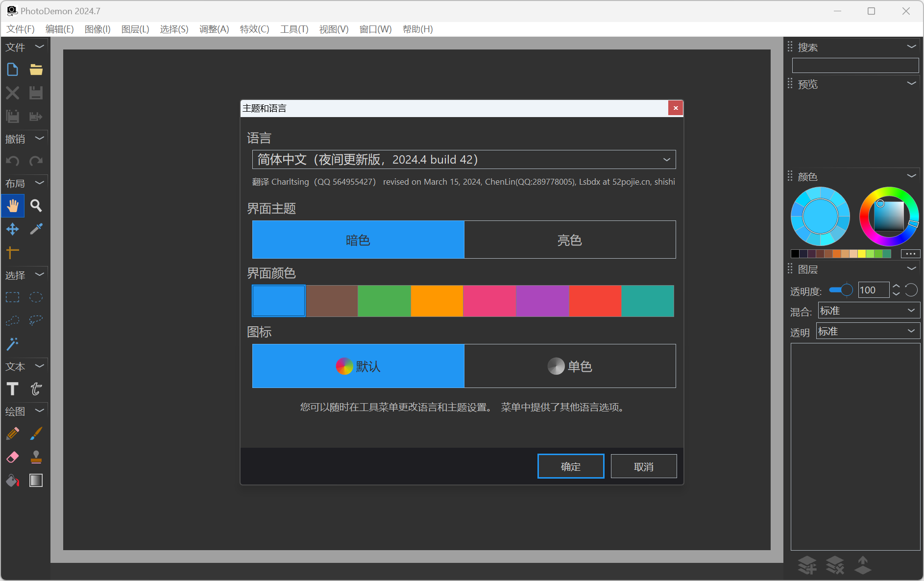Collapse the 预览 panel

coord(911,84)
